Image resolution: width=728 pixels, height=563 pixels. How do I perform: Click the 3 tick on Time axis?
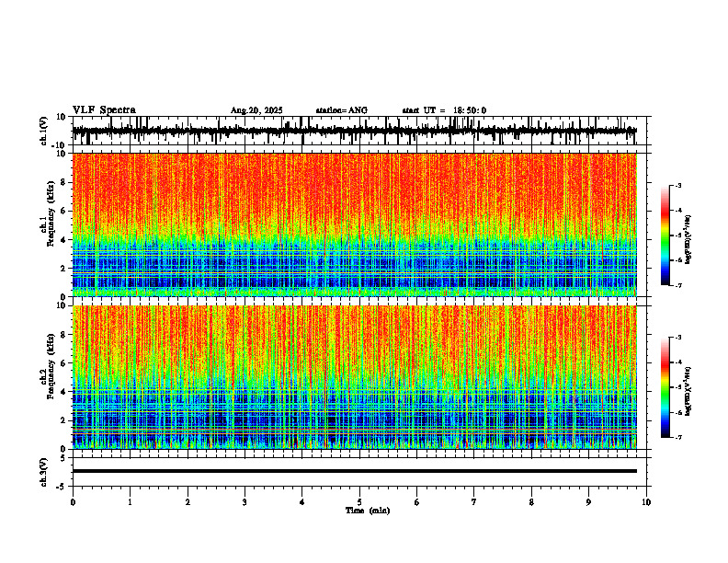tap(245, 502)
